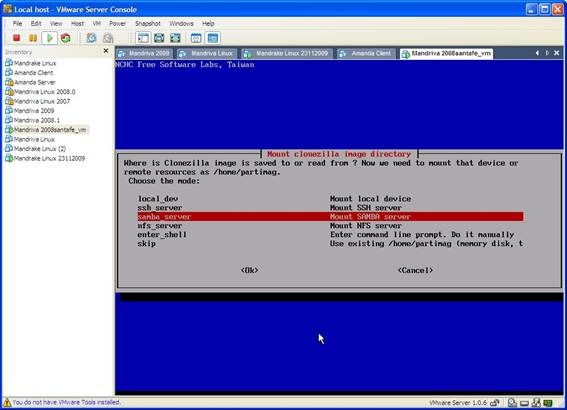Open the Help menu

[x=208, y=24]
